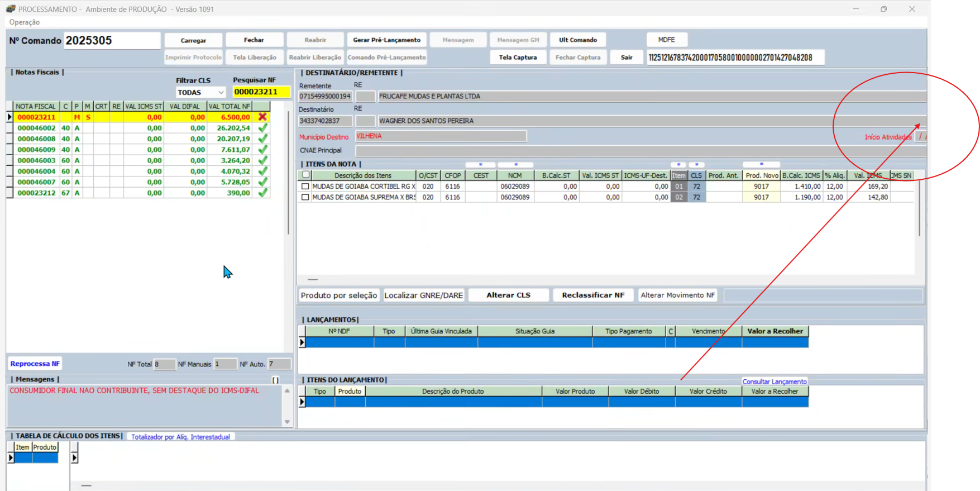Click the Gerar Pré-Lançamento button
The height and width of the screenshot is (491, 980).
[x=386, y=40]
